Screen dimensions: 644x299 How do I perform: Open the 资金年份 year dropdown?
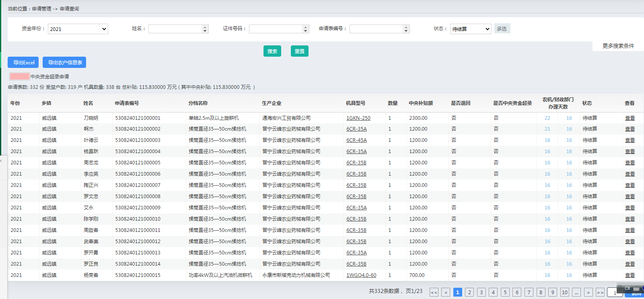[x=78, y=29]
